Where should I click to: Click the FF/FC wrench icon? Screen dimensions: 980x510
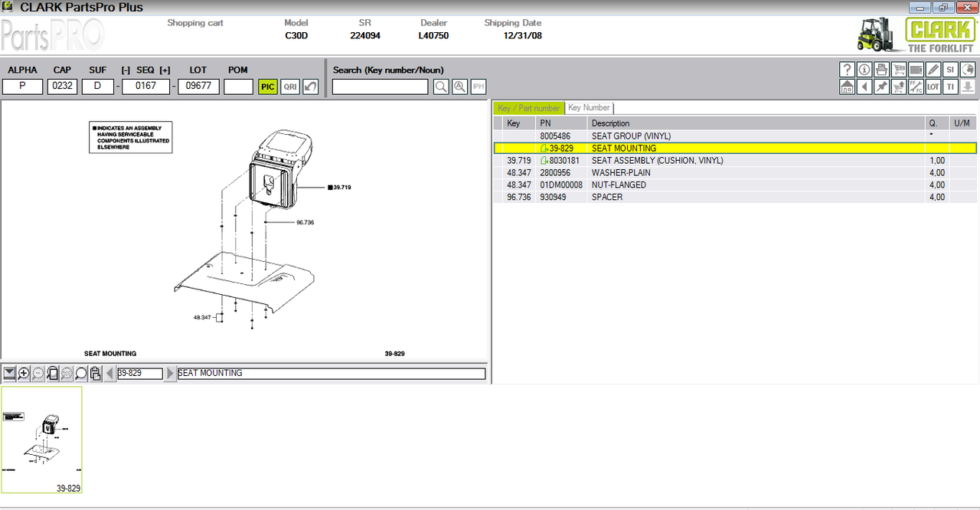[916, 87]
